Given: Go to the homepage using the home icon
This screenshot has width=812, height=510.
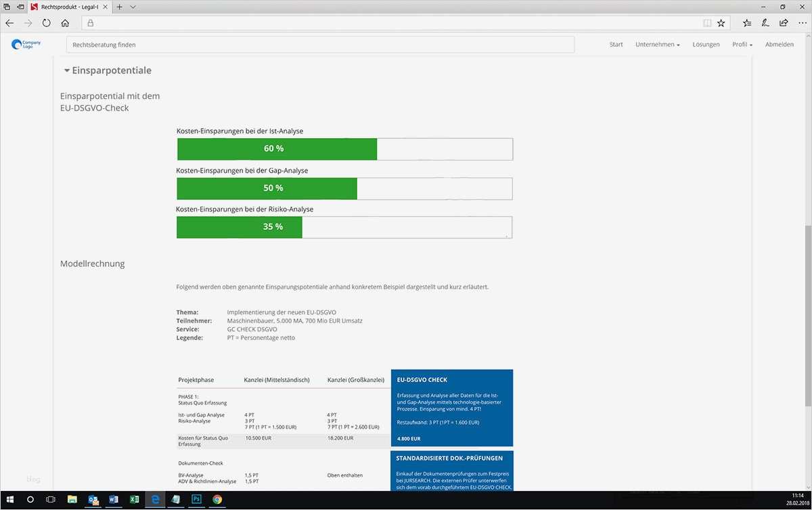Looking at the screenshot, I should pos(64,22).
